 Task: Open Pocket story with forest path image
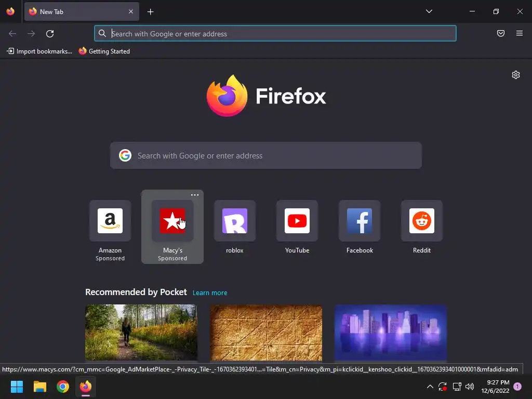click(141, 332)
